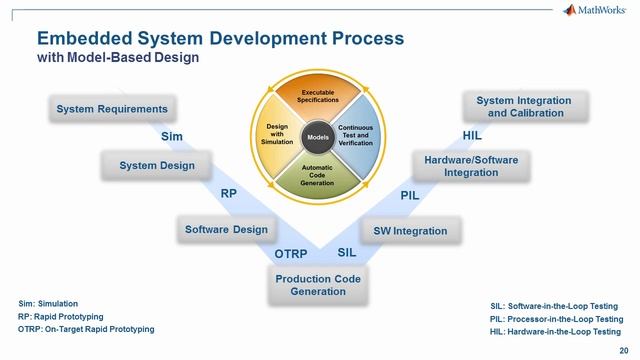Click the MathWorks logo

point(594,10)
